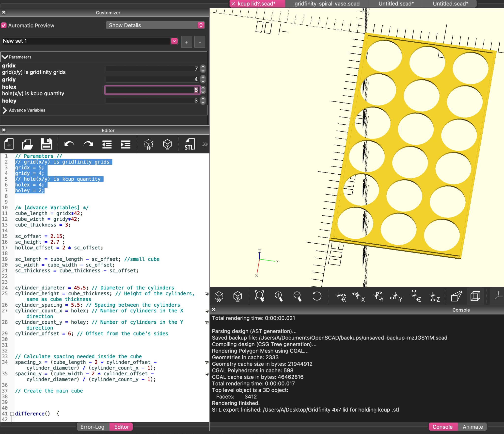Click the Render icon in editor toolbar
504x434 pixels.
tap(167, 144)
